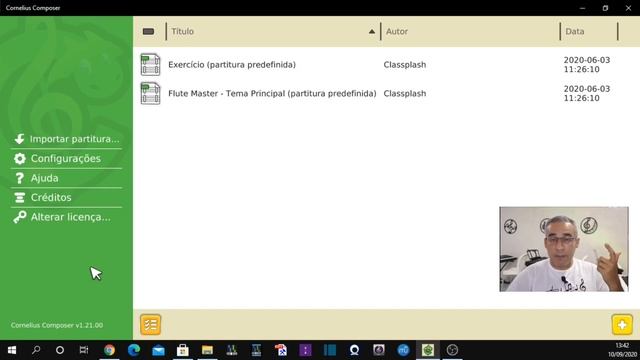Click the date of the Exercício row
The height and width of the screenshot is (360, 640).
[587, 64]
